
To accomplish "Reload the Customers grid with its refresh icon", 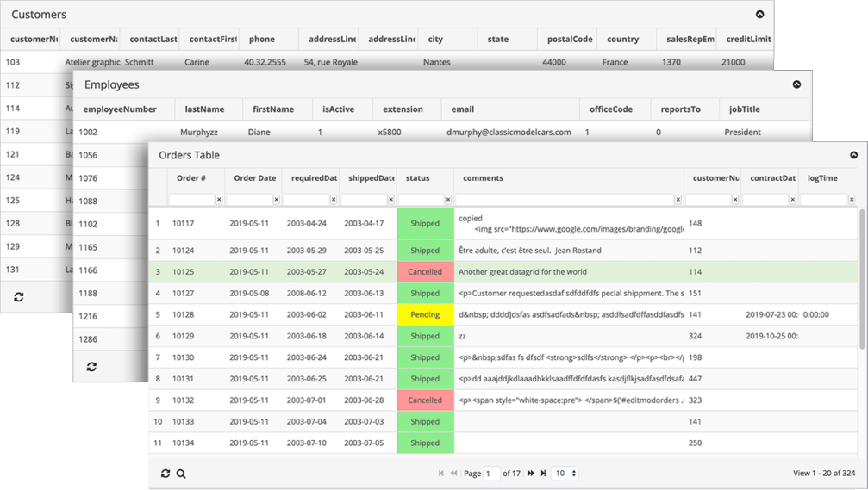I will (x=19, y=297).
